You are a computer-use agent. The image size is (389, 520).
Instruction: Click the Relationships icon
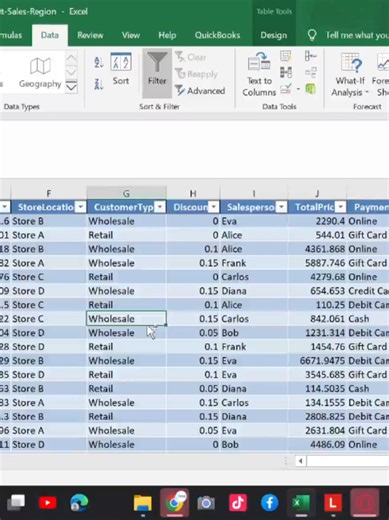(x=311, y=72)
